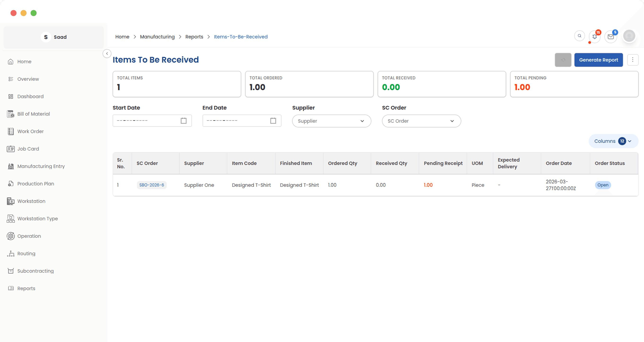Open the SBO-2026-6 order link

click(152, 185)
